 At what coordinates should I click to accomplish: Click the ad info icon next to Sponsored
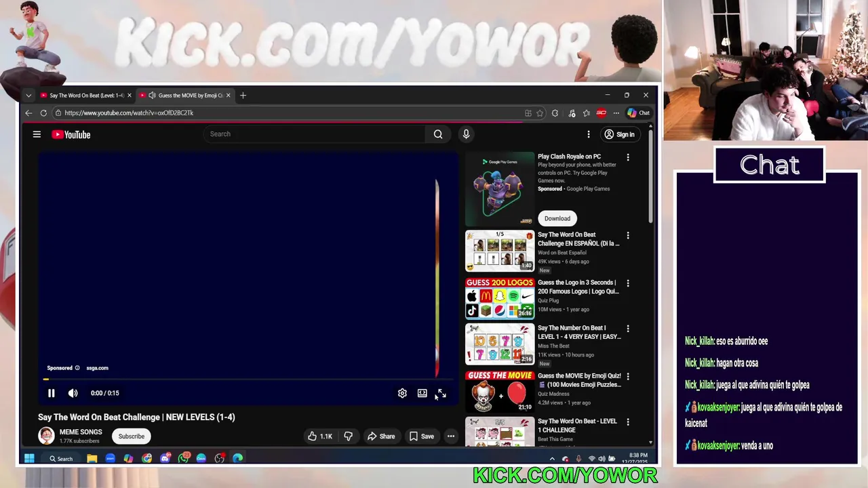click(77, 368)
